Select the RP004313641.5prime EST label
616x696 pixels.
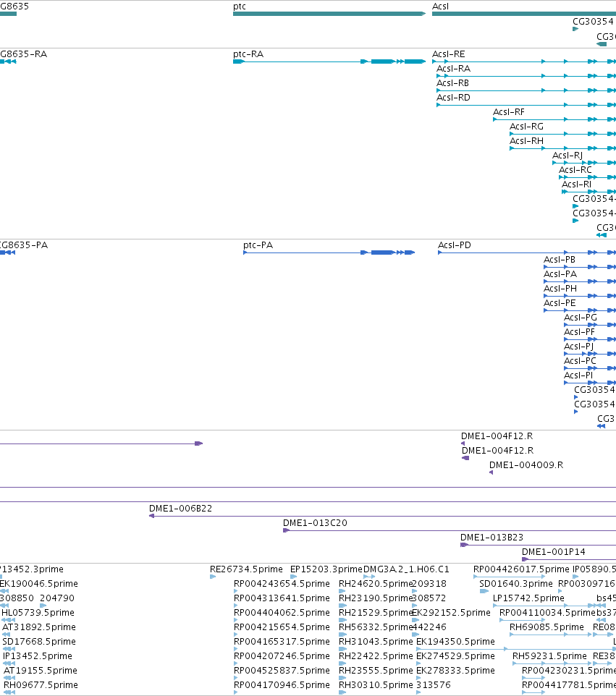tap(282, 598)
